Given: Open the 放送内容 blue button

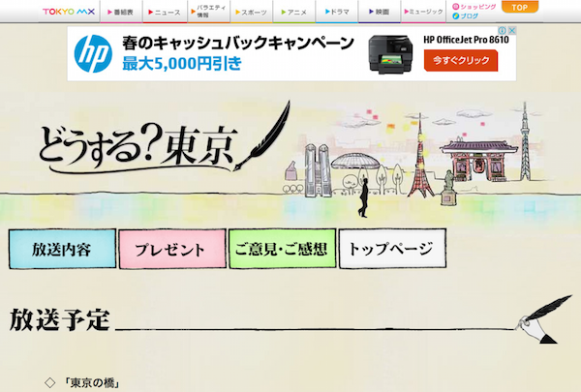Looking at the screenshot, I should 62,249.
